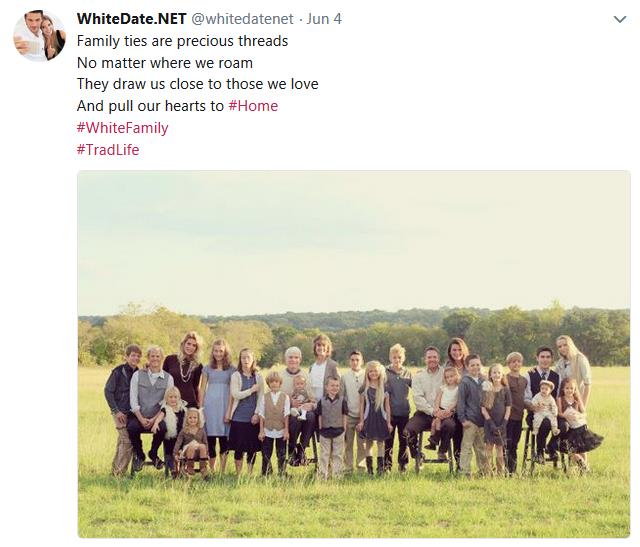Click the words 'those we love'
The image size is (640, 547).
pyautogui.click(x=272, y=84)
